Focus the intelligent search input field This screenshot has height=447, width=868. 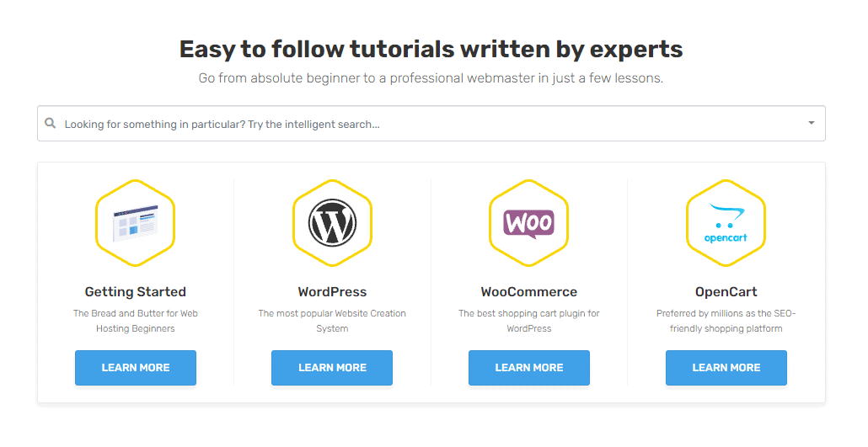pos(421,124)
